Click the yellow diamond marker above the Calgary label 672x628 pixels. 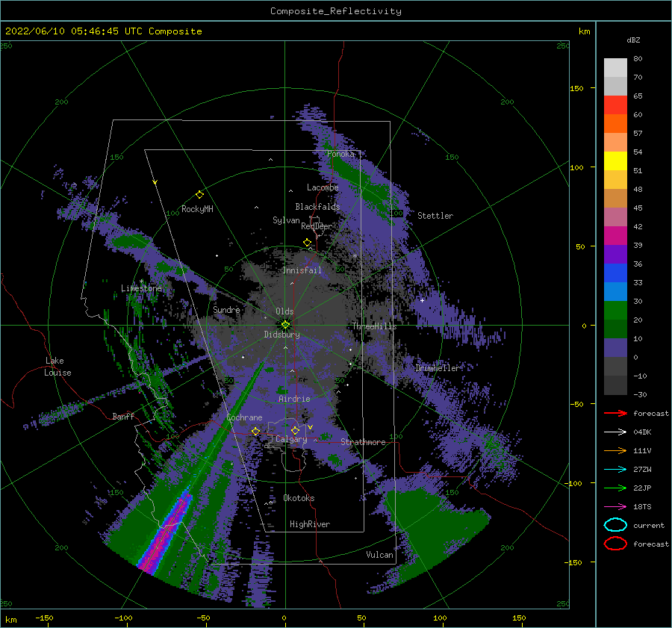[295, 430]
